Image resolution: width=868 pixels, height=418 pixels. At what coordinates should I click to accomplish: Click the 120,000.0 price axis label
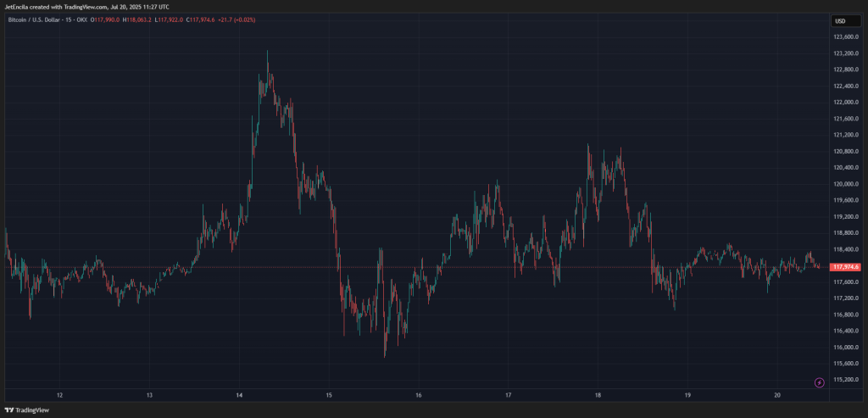tap(846, 184)
